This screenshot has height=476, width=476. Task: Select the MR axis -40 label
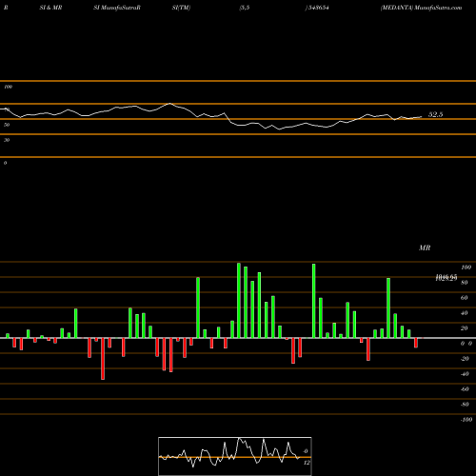click(x=465, y=374)
